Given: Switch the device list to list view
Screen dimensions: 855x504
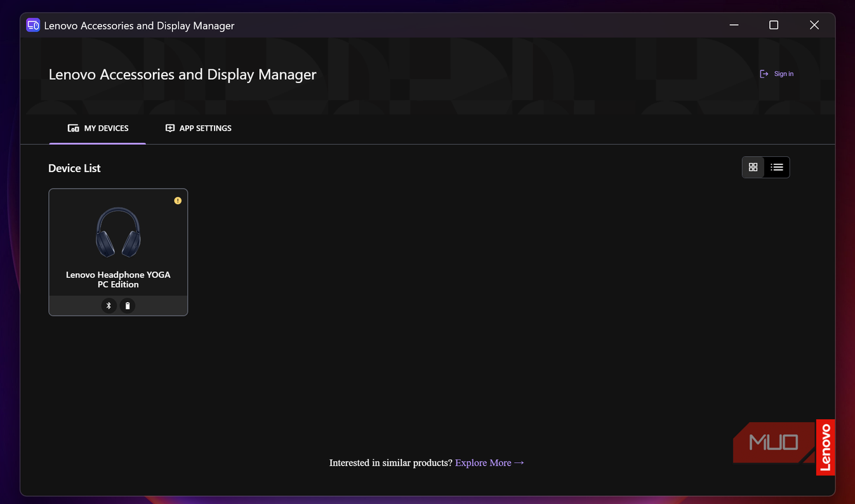Looking at the screenshot, I should [777, 167].
